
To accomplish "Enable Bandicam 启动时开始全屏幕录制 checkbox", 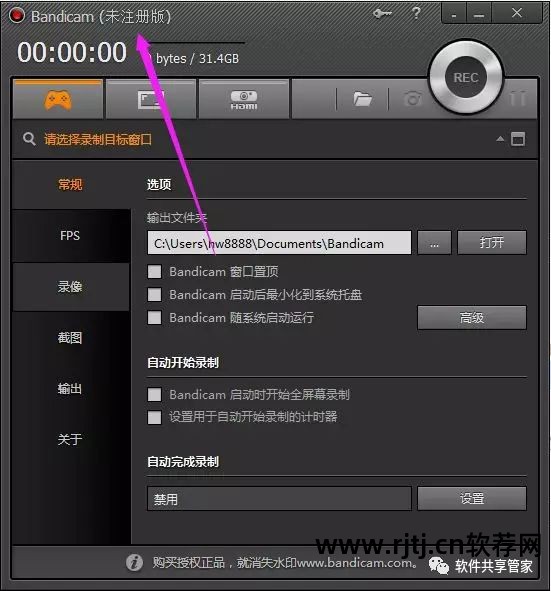I will [155, 395].
